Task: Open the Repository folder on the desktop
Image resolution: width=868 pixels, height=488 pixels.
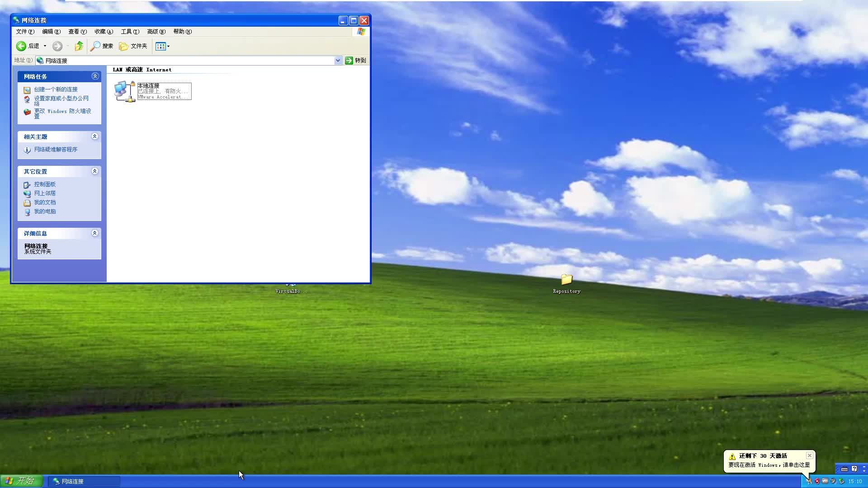Action: click(566, 280)
